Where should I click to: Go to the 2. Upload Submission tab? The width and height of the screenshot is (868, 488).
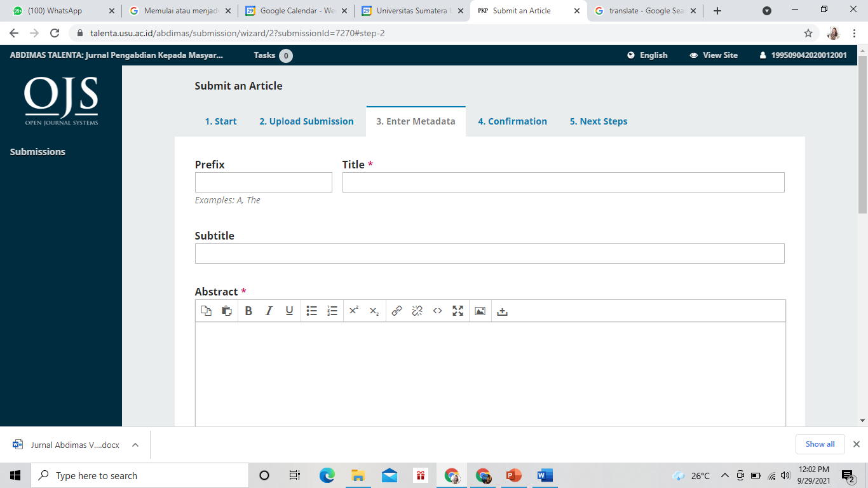click(x=306, y=121)
